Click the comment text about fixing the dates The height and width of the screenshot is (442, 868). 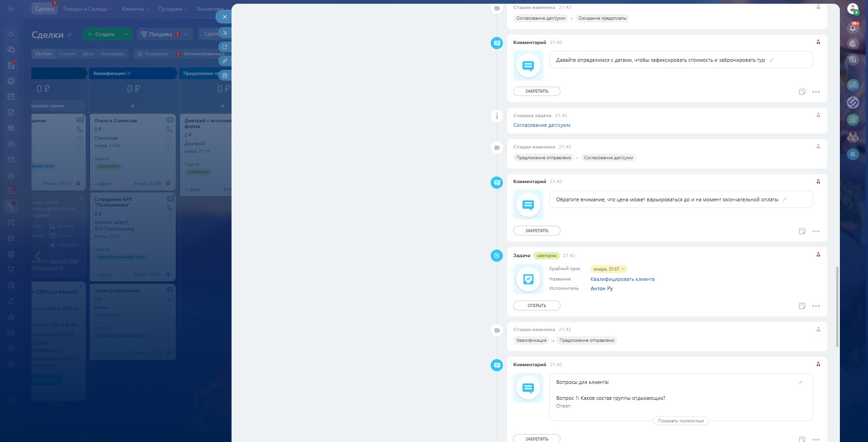click(660, 60)
